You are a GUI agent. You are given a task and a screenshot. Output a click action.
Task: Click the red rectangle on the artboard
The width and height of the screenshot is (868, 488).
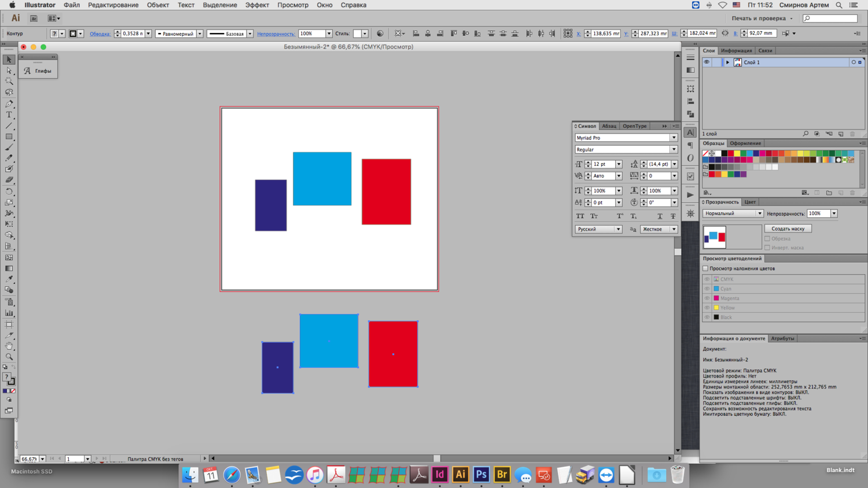[386, 191]
